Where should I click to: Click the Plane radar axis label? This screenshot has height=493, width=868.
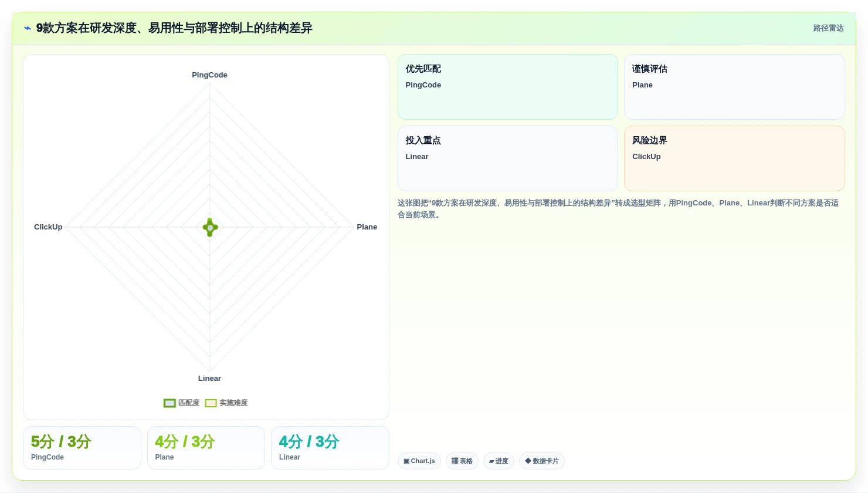(x=367, y=227)
